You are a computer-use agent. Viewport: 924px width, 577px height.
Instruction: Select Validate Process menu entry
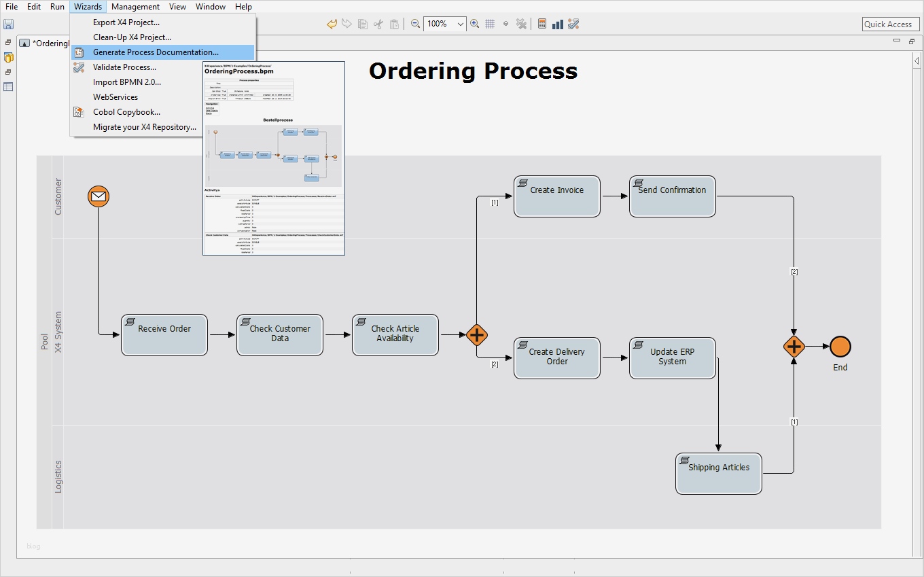(163, 67)
